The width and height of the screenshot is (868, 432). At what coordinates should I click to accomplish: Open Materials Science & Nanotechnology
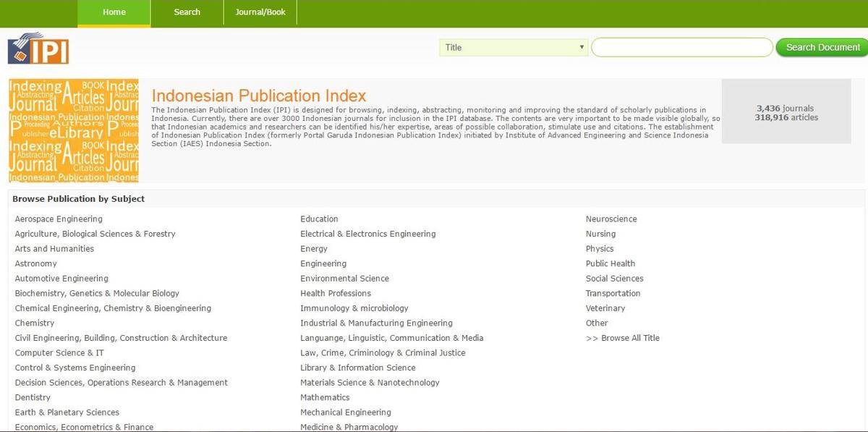click(x=370, y=383)
